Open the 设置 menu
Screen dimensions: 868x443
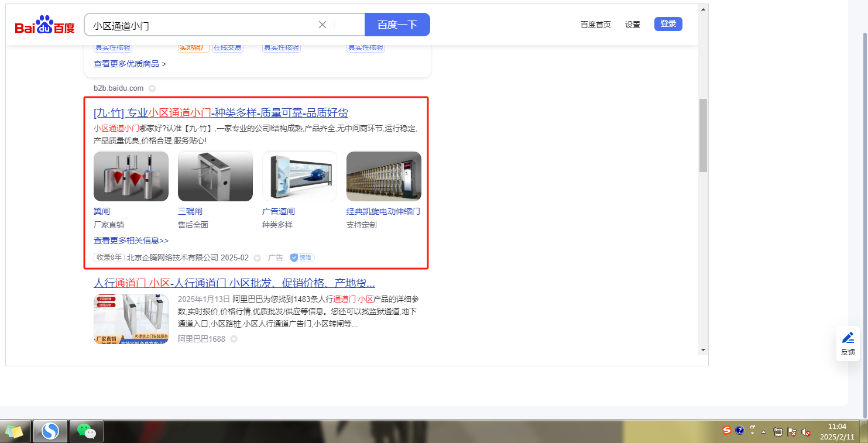[x=632, y=25]
